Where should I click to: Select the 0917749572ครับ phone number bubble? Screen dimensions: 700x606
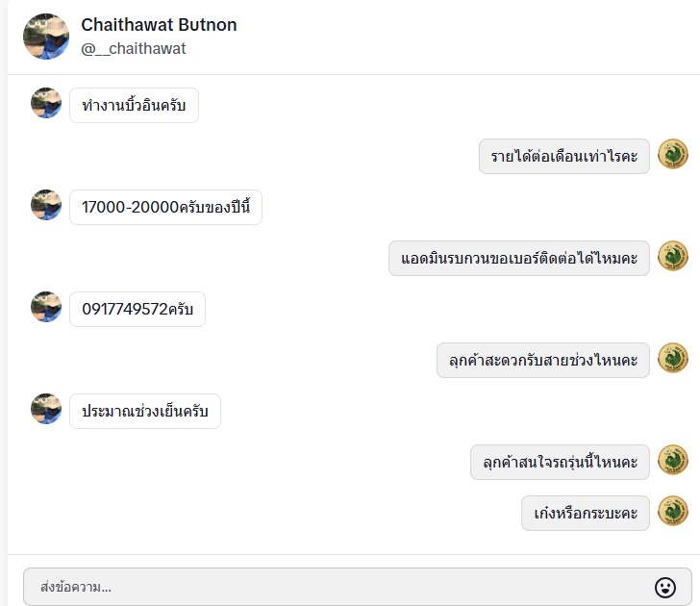(137, 309)
